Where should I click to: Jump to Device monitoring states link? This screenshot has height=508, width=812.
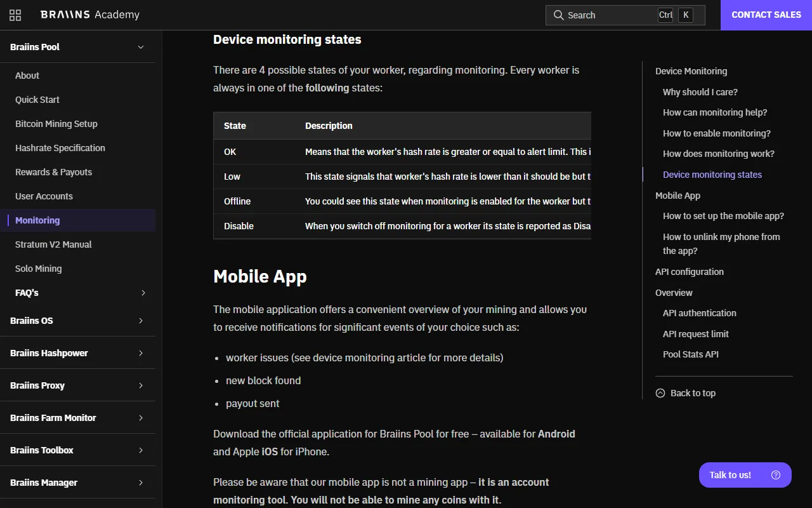coord(712,175)
